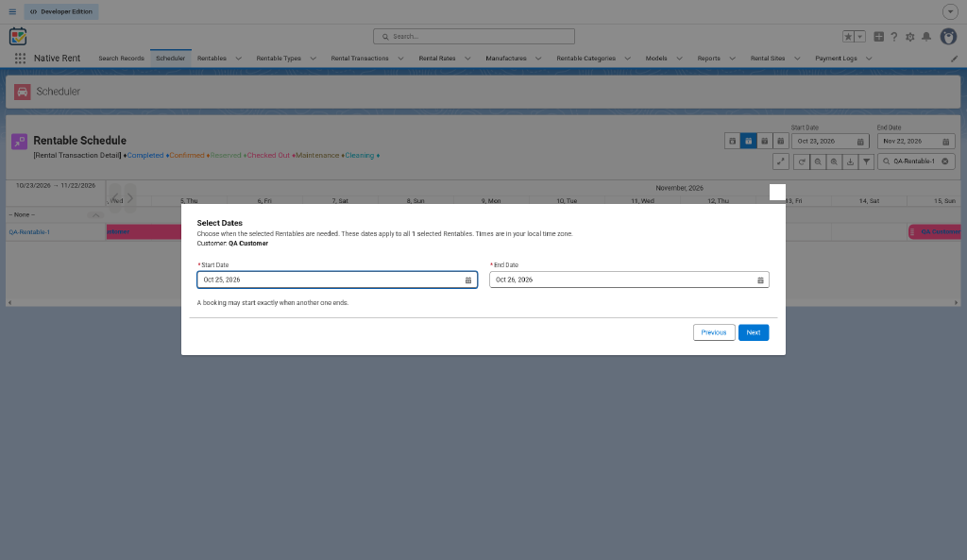The image size is (967, 560).
Task: Switch to the Scheduler tab
Action: click(170, 59)
